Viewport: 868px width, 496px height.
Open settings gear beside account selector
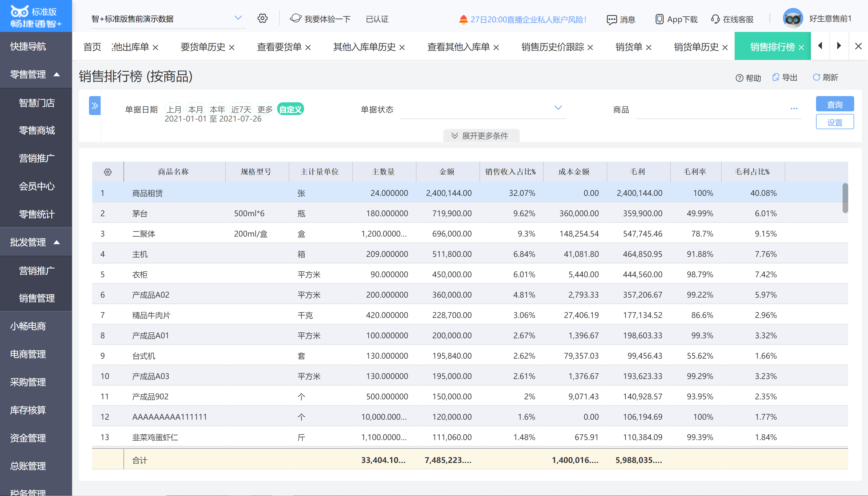click(262, 18)
